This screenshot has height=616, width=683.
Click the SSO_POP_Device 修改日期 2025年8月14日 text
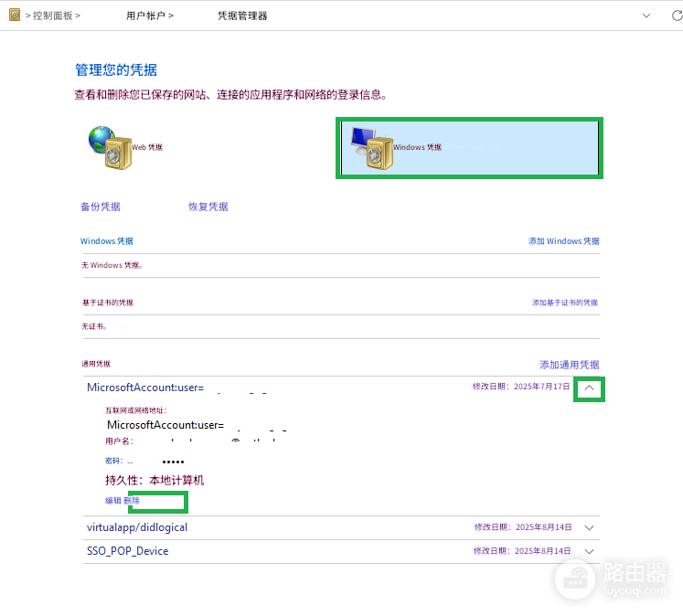[522, 551]
